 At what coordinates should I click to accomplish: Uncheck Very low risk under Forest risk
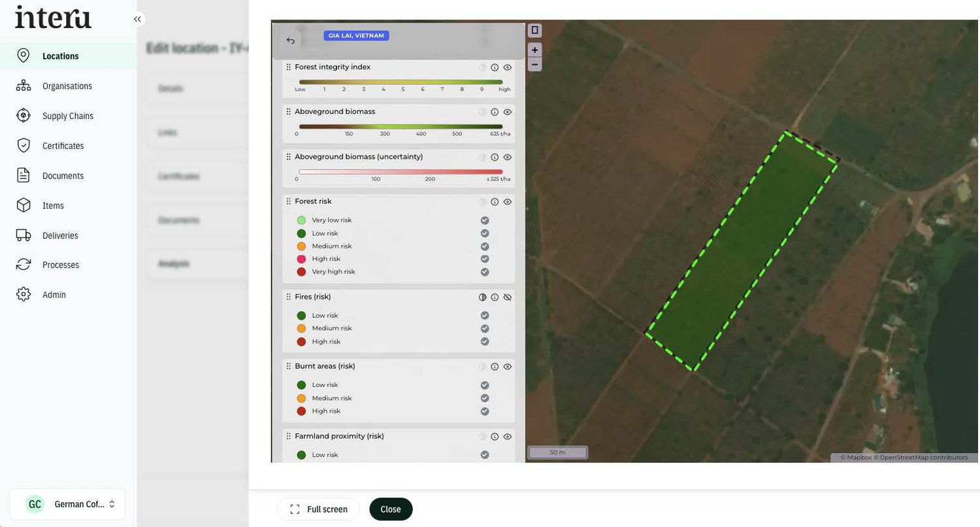pyautogui.click(x=485, y=220)
